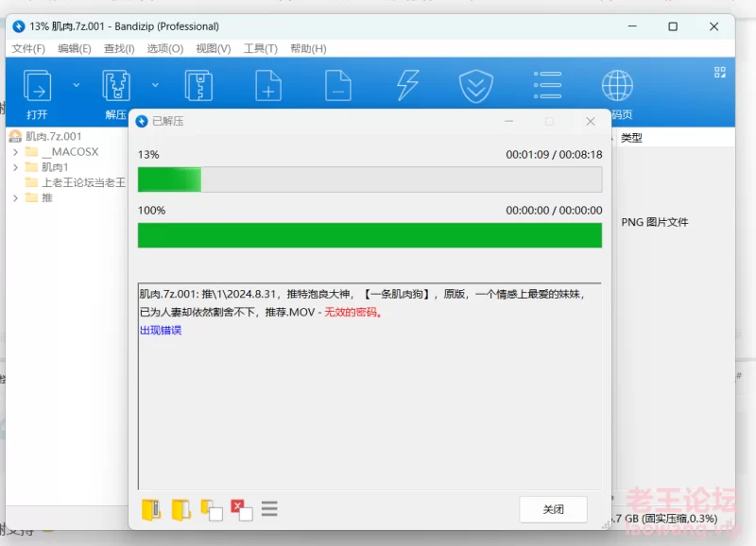Screen dimensions: 756x546
Task: Expand the 肌肉1 folder node
Action: (15, 167)
